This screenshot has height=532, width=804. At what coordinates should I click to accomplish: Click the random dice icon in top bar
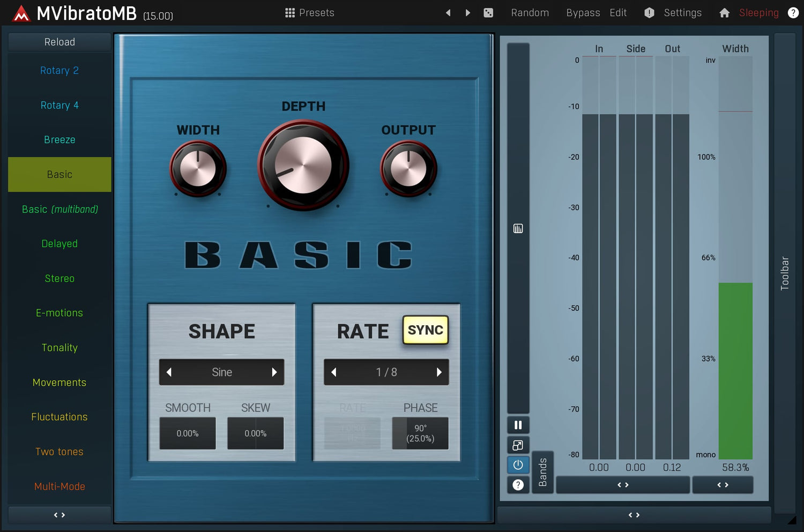click(488, 13)
